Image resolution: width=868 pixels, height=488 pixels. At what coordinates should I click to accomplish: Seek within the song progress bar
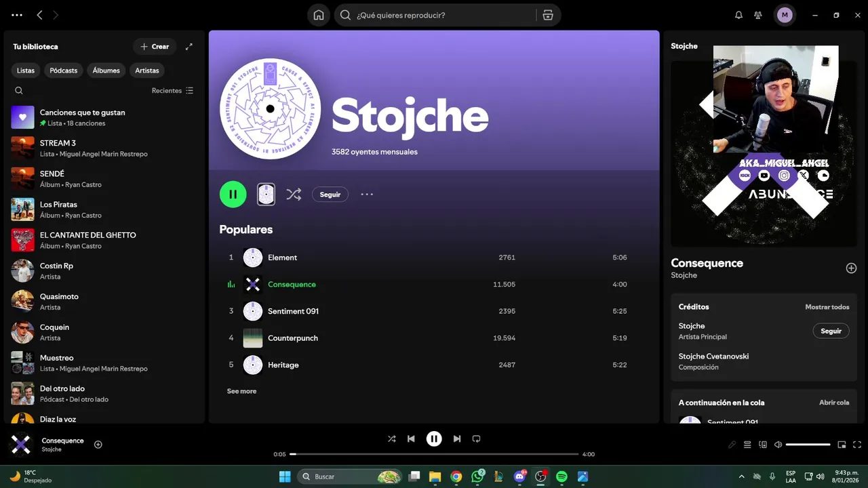click(434, 454)
